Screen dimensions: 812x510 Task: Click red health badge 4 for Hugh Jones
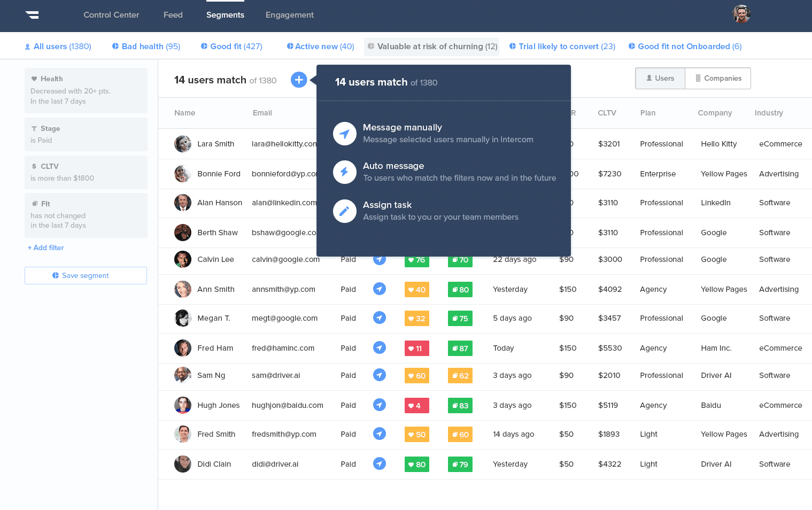pos(417,406)
